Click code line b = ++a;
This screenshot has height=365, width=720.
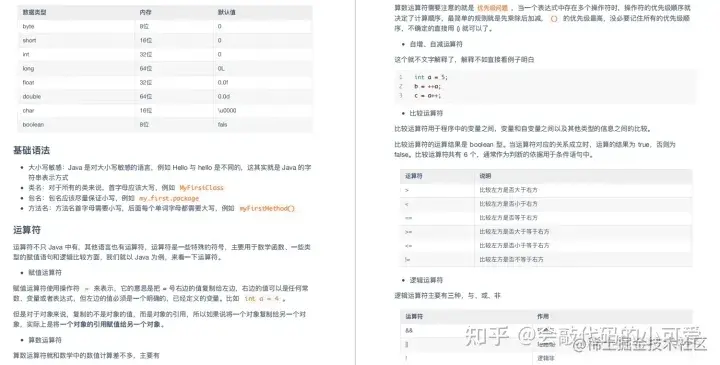[x=427, y=86]
